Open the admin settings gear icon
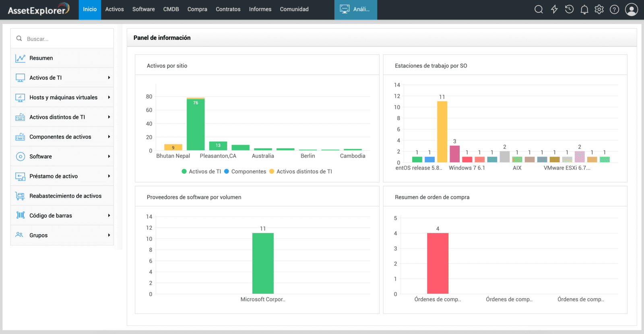The width and height of the screenshot is (644, 334). pyautogui.click(x=599, y=9)
